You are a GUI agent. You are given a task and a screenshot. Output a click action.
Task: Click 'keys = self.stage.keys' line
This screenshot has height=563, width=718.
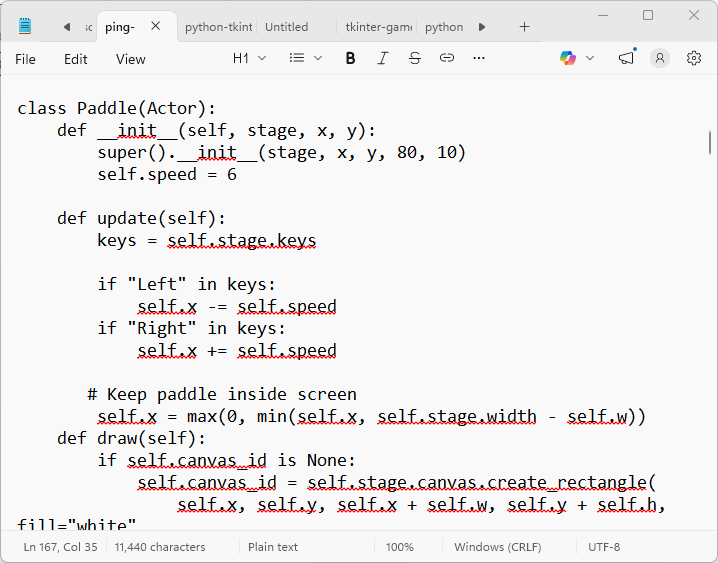(207, 240)
